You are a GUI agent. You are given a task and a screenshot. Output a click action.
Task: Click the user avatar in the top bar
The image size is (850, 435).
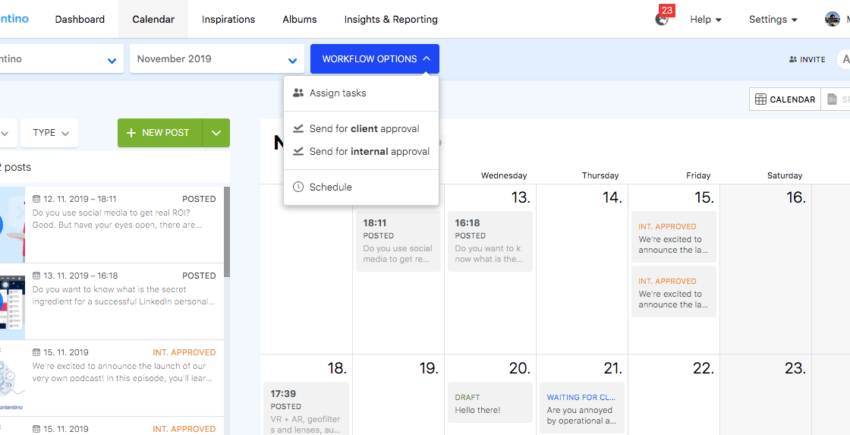click(832, 19)
